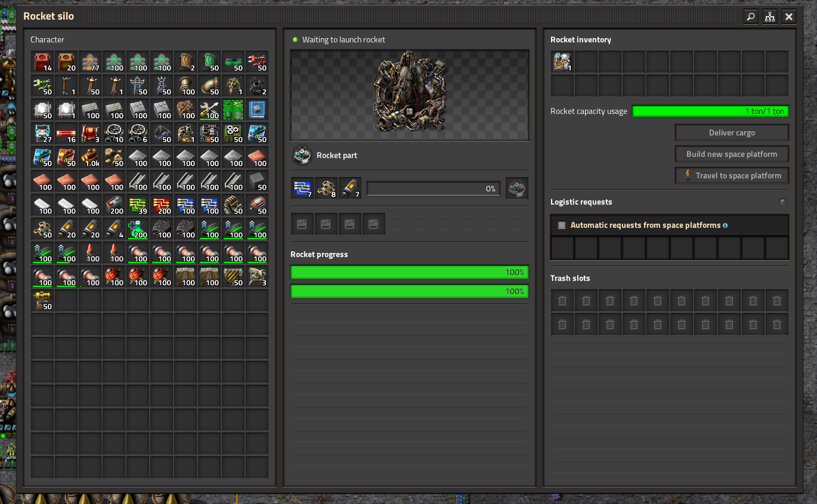Select rocket fuel stack of 4

pyautogui.click(x=114, y=229)
